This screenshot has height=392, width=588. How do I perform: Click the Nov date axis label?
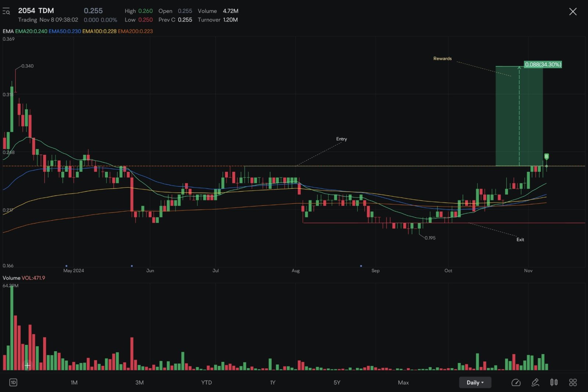click(x=528, y=271)
